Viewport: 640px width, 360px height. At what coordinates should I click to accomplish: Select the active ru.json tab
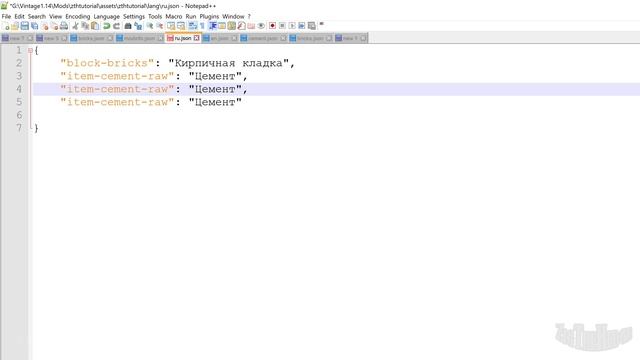(183, 38)
